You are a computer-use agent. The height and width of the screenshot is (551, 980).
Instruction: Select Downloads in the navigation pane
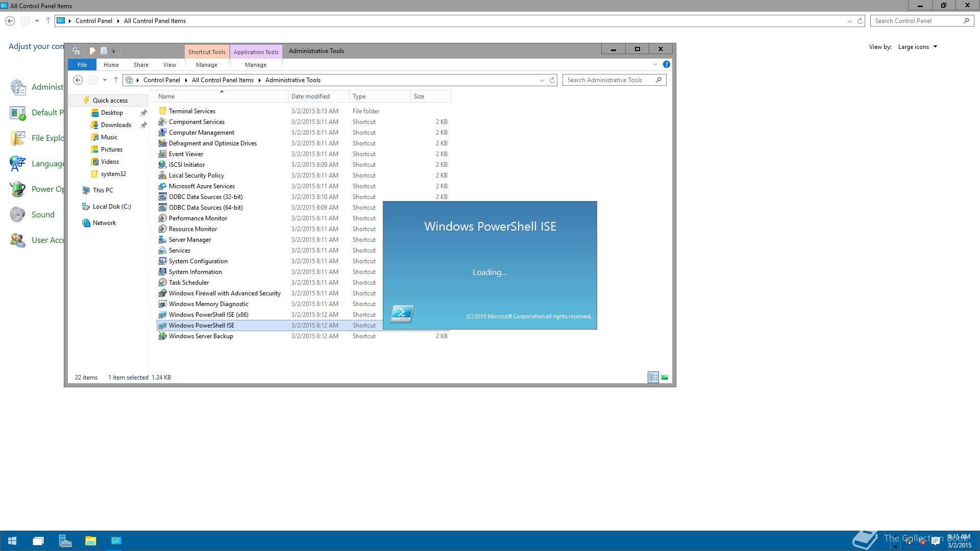[116, 125]
